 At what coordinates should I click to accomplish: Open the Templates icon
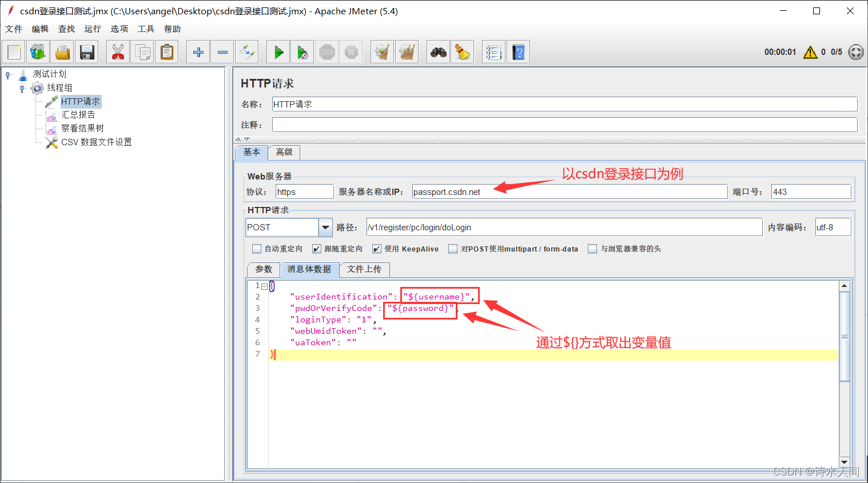[x=38, y=52]
